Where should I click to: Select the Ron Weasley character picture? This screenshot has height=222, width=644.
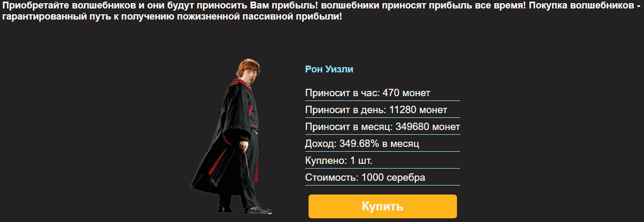[231, 136]
